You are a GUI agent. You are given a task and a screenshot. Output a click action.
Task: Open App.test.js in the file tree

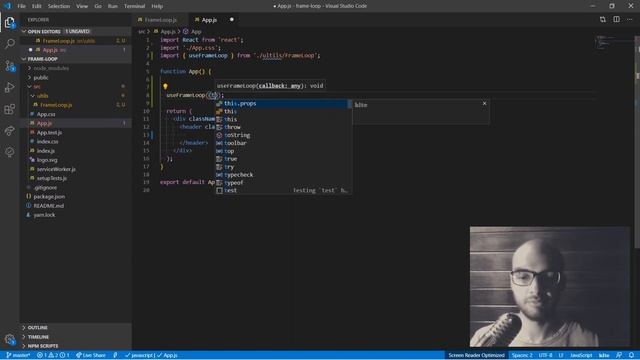[x=76, y=133]
